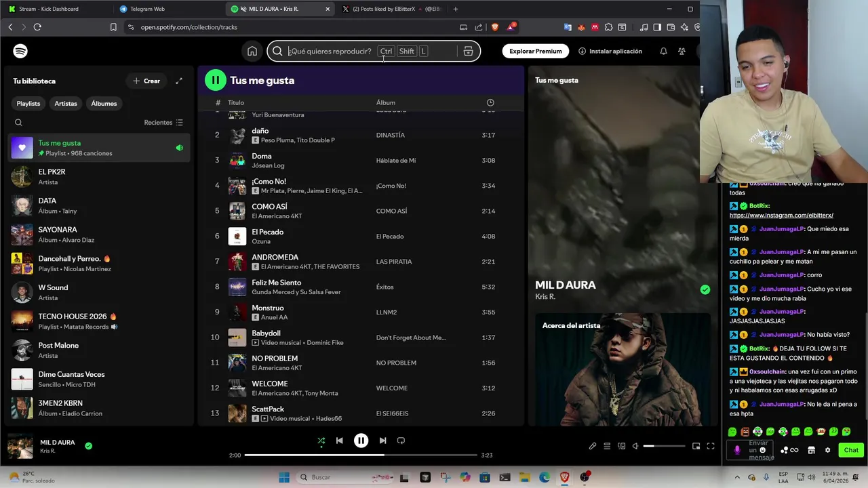Open Browse icon inside search bar
The height and width of the screenshot is (488, 868).
tap(468, 52)
